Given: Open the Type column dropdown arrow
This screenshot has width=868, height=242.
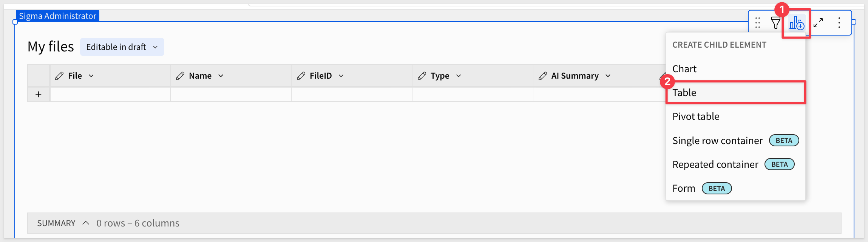Looking at the screenshot, I should [459, 76].
